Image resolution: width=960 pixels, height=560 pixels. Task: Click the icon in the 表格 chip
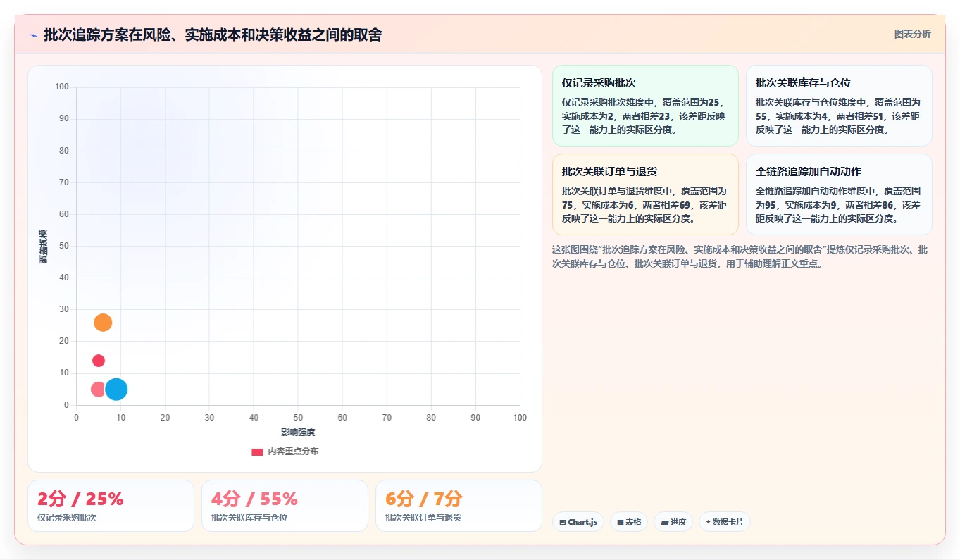click(621, 522)
